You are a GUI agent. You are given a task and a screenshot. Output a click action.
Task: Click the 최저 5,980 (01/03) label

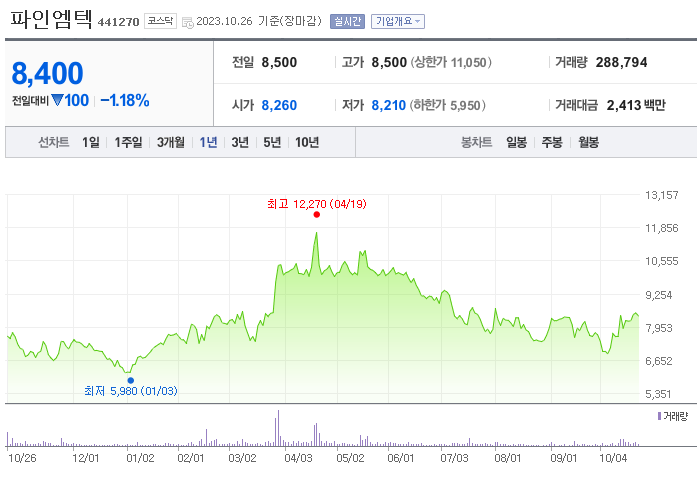click(131, 391)
